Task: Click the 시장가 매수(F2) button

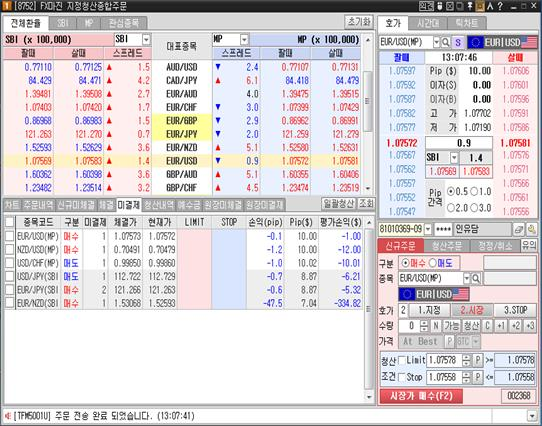Action: [x=421, y=396]
